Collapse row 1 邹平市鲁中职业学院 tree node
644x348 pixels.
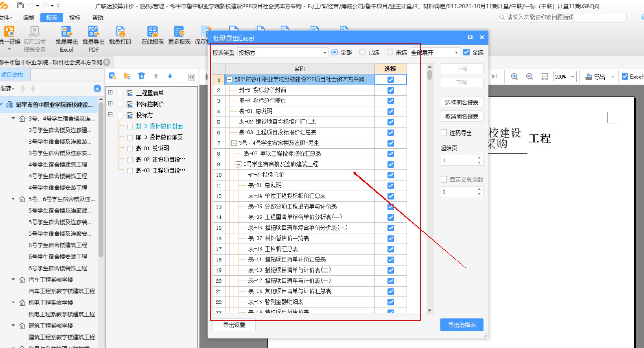(x=229, y=80)
